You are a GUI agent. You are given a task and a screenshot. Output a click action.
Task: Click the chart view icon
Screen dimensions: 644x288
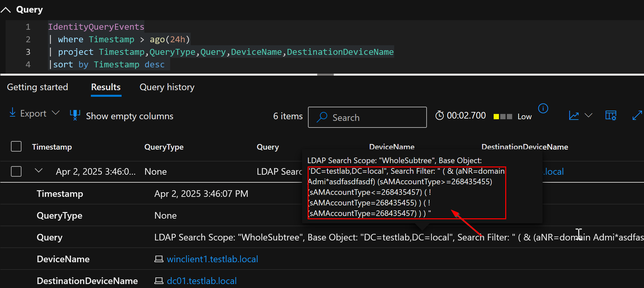point(574,116)
